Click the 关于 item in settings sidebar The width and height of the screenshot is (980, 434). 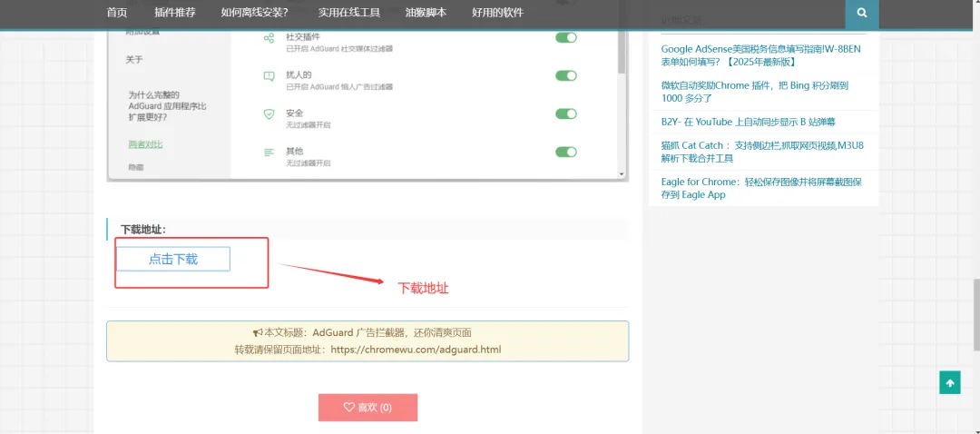click(x=134, y=59)
